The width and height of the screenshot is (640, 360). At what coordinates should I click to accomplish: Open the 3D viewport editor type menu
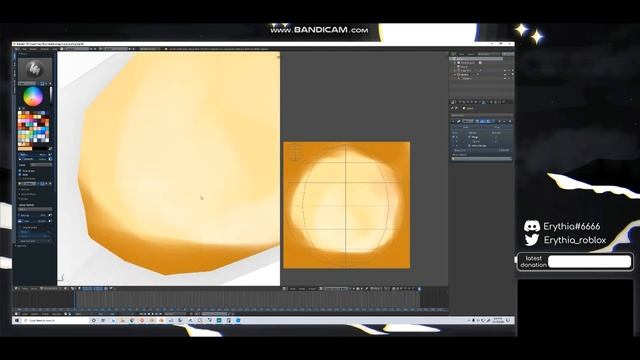click(17, 289)
